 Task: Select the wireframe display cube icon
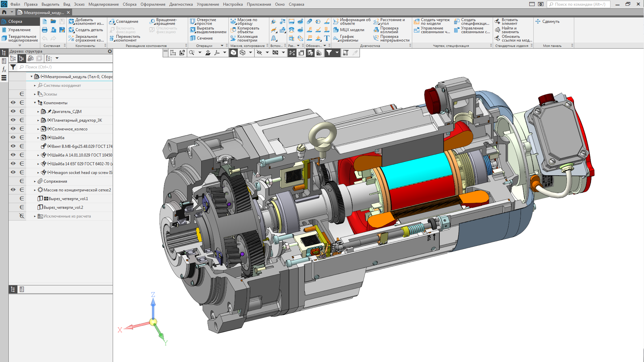pyautogui.click(x=243, y=53)
